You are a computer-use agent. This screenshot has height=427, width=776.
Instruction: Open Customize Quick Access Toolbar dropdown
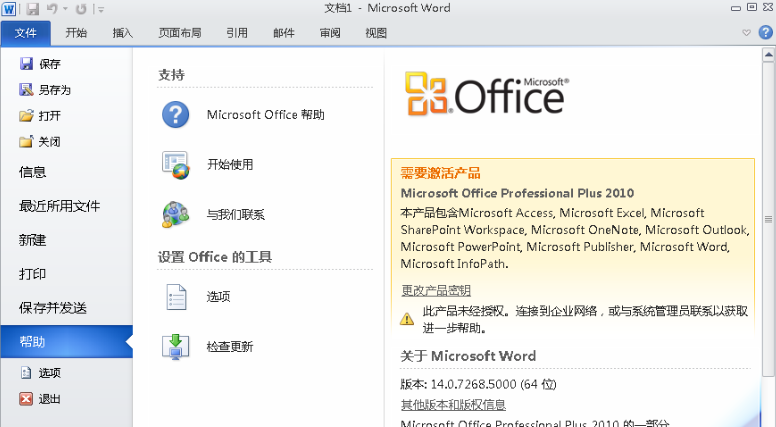click(101, 9)
